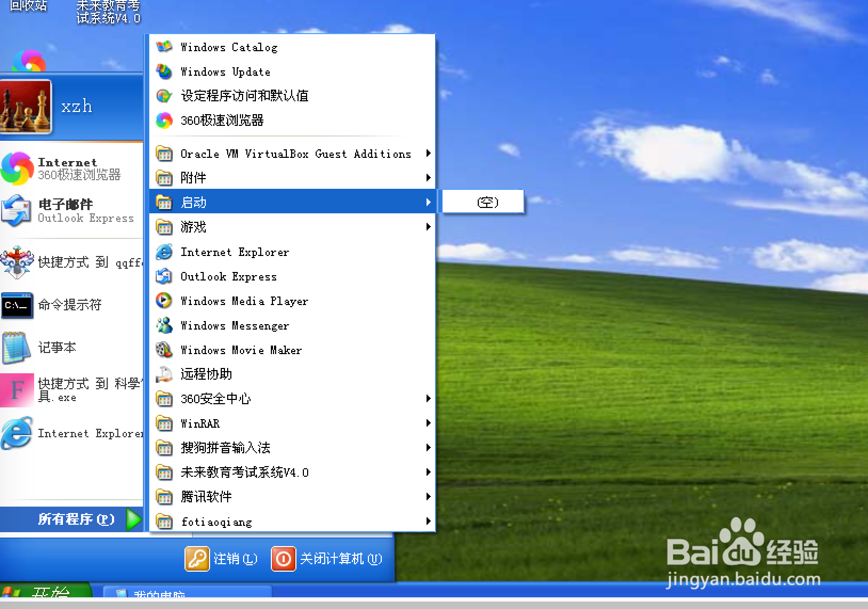Click the Windows Update icon
The height and width of the screenshot is (609, 868).
click(x=164, y=71)
